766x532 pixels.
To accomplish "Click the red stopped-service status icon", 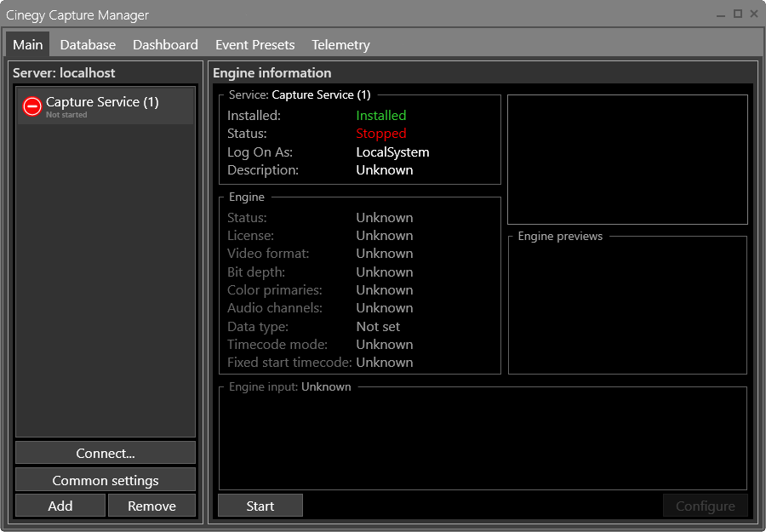I will click(31, 106).
